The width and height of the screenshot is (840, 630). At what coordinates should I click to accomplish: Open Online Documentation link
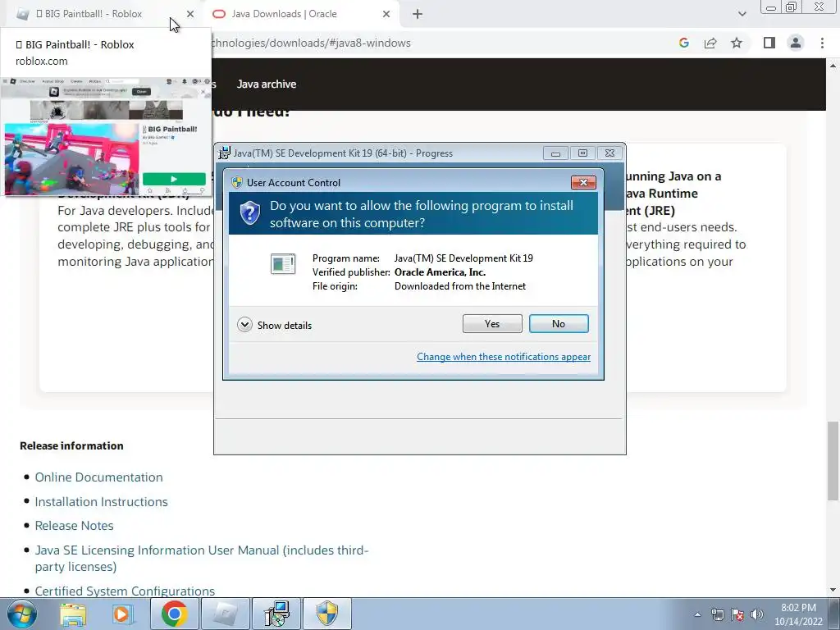pyautogui.click(x=98, y=477)
